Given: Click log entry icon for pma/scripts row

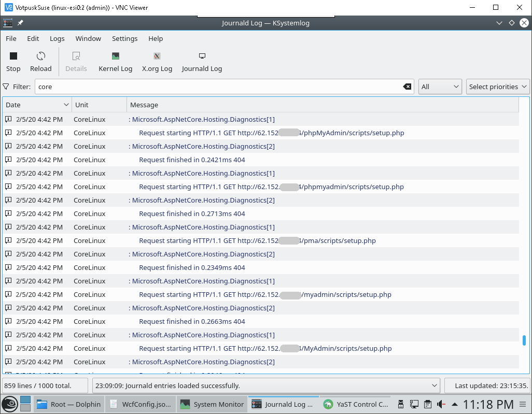Looking at the screenshot, I should [x=8, y=240].
